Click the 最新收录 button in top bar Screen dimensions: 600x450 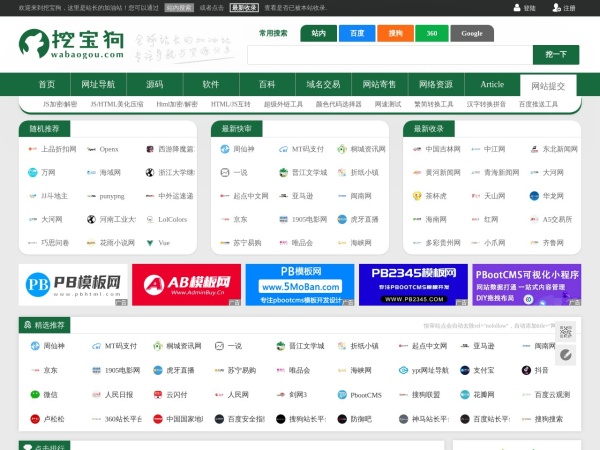[x=244, y=8]
